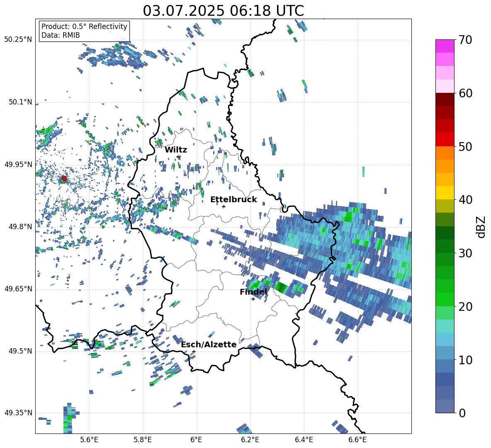Click the title 03.07.2025 06:18 UTC

[223, 11]
